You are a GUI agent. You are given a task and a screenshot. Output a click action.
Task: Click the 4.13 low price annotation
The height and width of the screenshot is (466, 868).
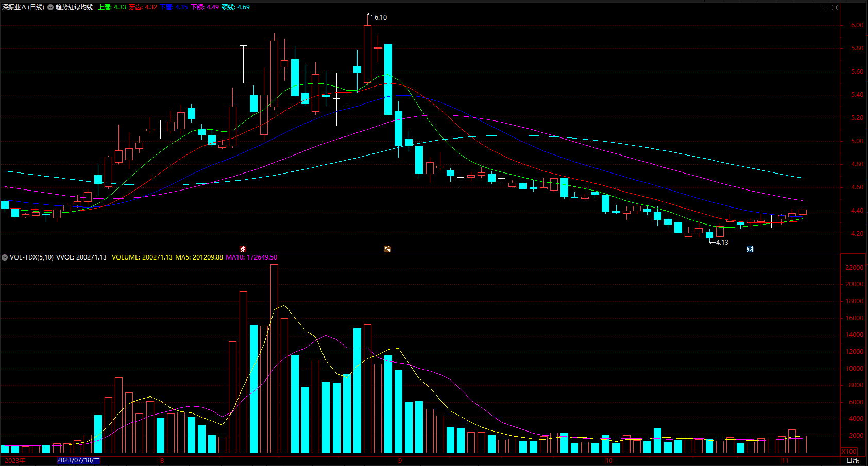(722, 243)
